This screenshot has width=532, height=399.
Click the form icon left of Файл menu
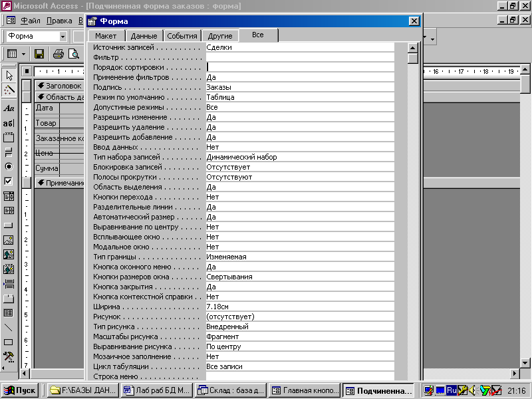coord(11,21)
